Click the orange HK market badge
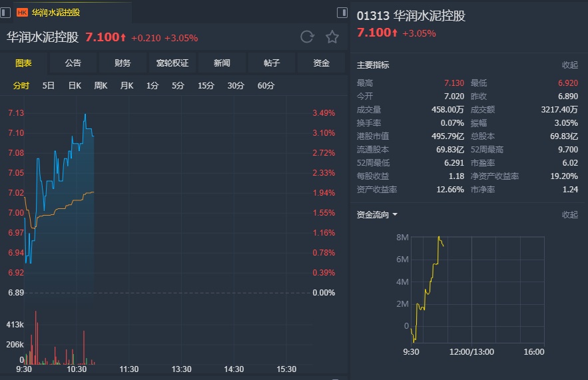Image resolution: width=588 pixels, height=380 pixels. pyautogui.click(x=22, y=12)
